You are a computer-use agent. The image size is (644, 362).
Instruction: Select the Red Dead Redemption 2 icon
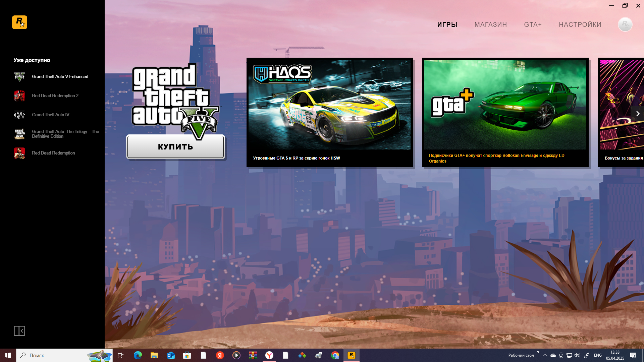19,96
